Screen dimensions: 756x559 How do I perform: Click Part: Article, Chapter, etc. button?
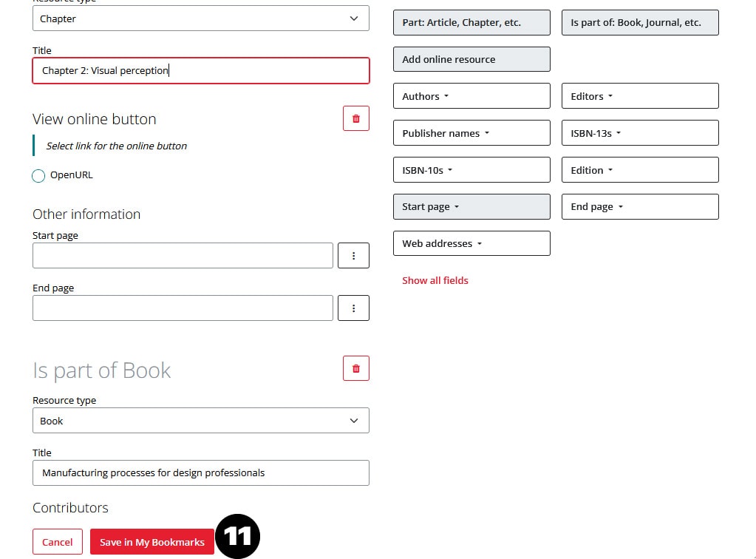point(471,22)
